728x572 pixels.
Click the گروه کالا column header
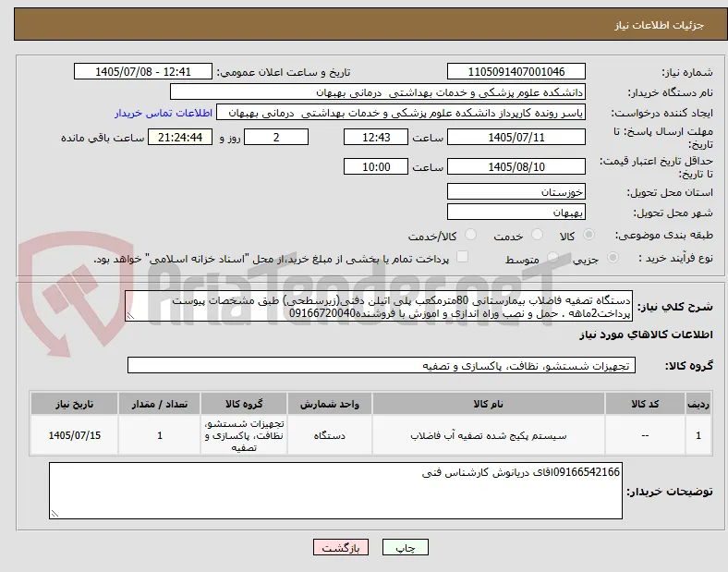(x=244, y=404)
